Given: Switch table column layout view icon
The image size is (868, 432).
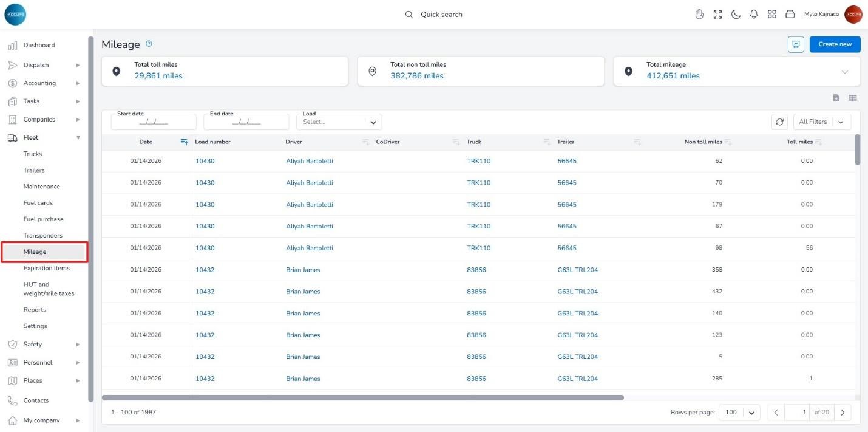Looking at the screenshot, I should 852,98.
